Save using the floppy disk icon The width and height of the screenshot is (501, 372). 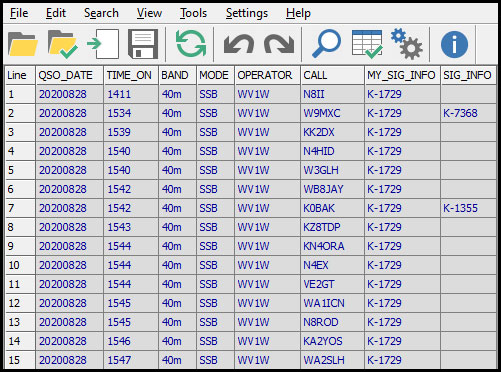[x=143, y=44]
